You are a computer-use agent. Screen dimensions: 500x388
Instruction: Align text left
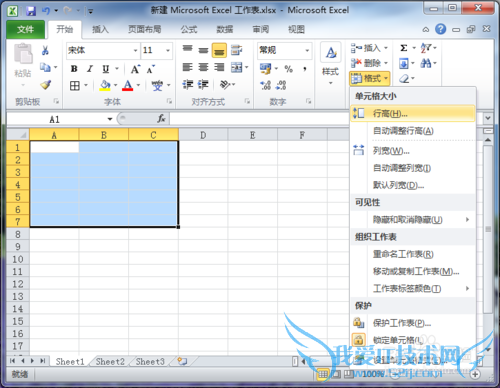pyautogui.click(x=187, y=68)
